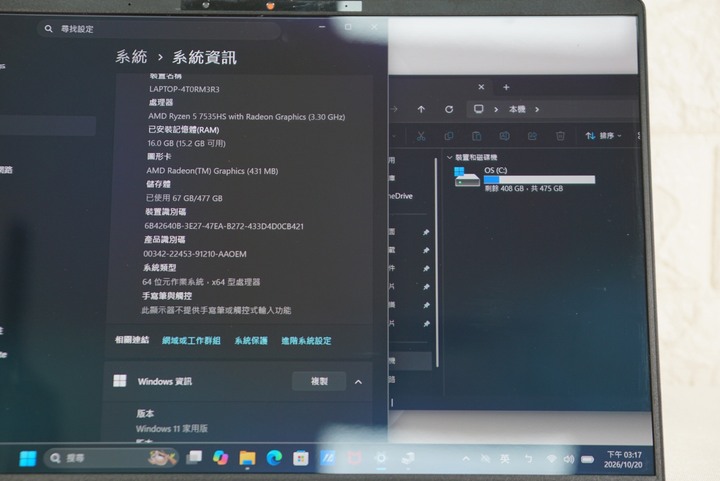Open the 系統保護 link
Image resolution: width=720 pixels, height=481 pixels.
(x=251, y=341)
